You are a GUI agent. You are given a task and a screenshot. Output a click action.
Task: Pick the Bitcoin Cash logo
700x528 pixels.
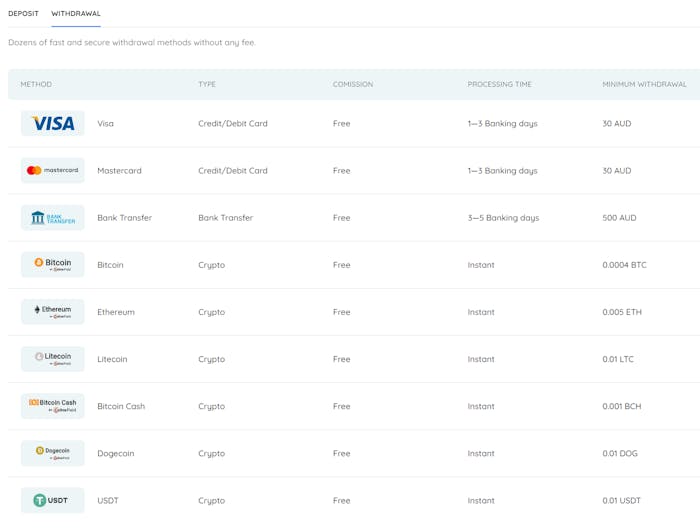tap(53, 406)
